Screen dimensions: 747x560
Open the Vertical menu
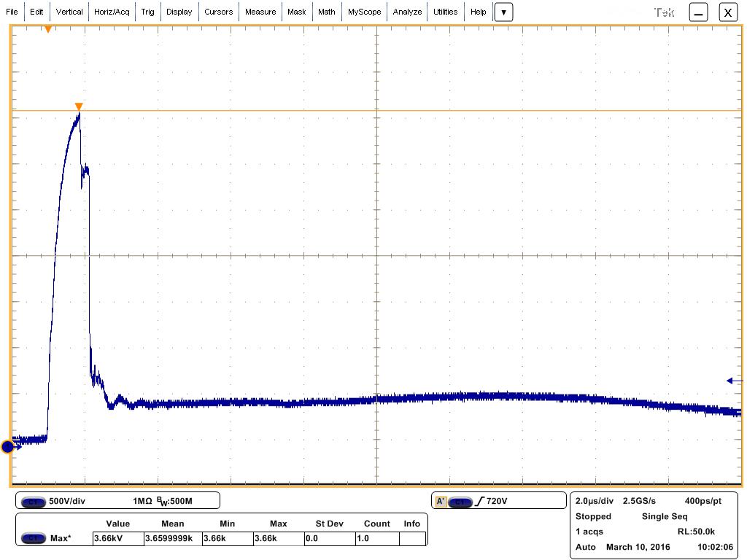69,12
